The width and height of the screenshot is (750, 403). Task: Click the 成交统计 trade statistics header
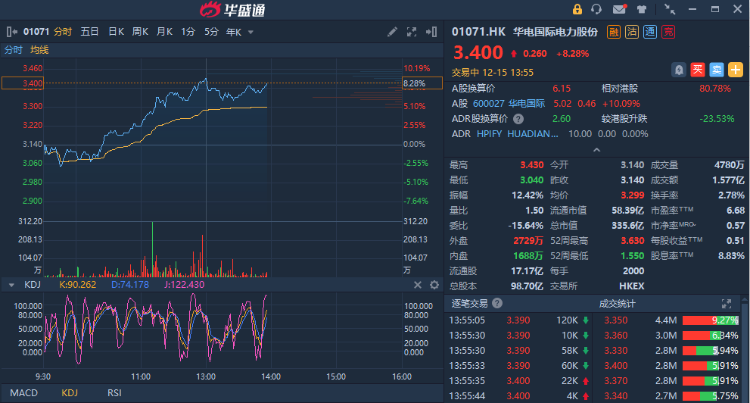[618, 304]
